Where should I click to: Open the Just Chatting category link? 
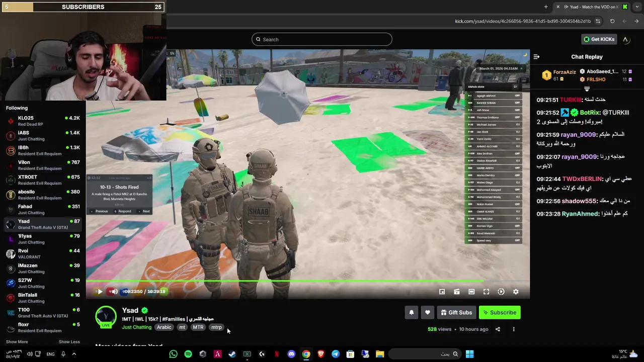(136, 327)
